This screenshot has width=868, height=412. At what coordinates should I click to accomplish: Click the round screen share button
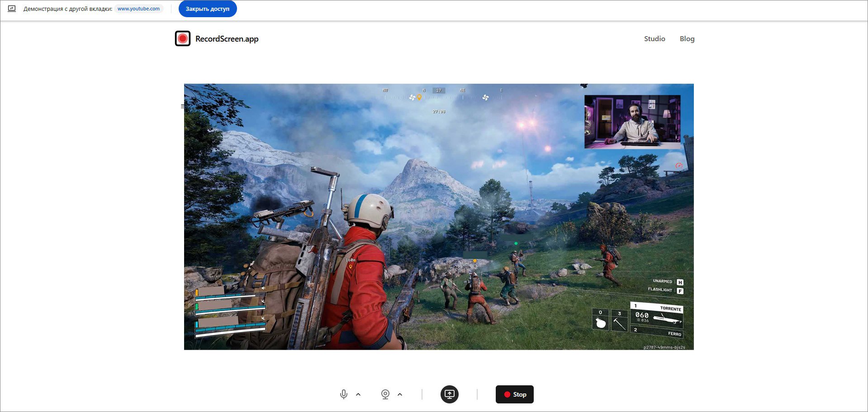[x=449, y=394]
